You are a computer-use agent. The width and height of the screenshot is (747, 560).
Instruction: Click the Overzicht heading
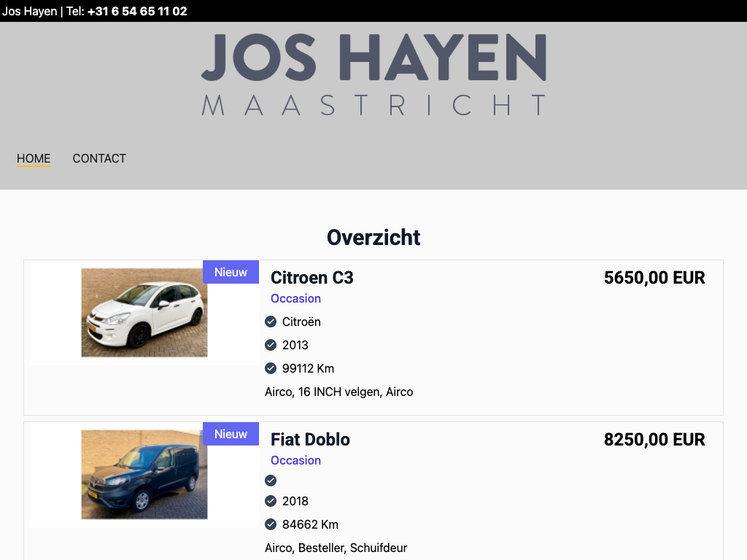[373, 238]
